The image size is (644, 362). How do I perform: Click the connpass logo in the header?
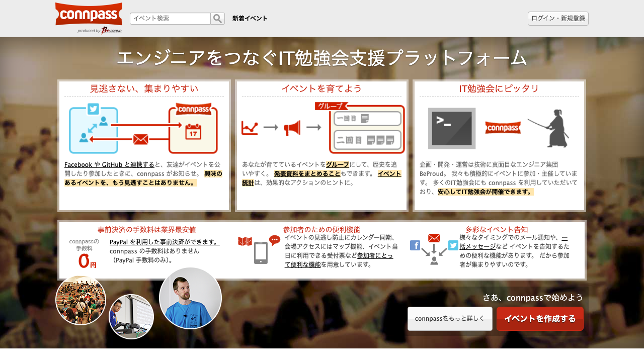tap(89, 13)
